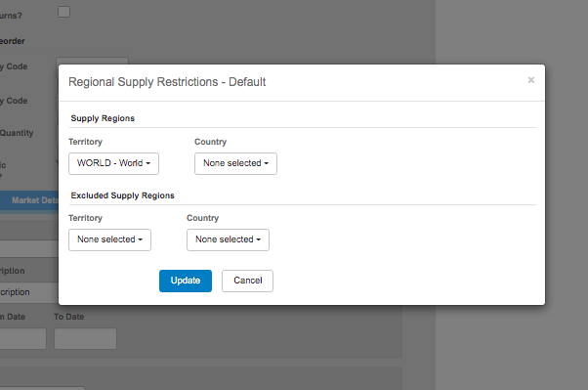Select the Description row in background table
The height and width of the screenshot is (390, 588).
tap(29, 292)
